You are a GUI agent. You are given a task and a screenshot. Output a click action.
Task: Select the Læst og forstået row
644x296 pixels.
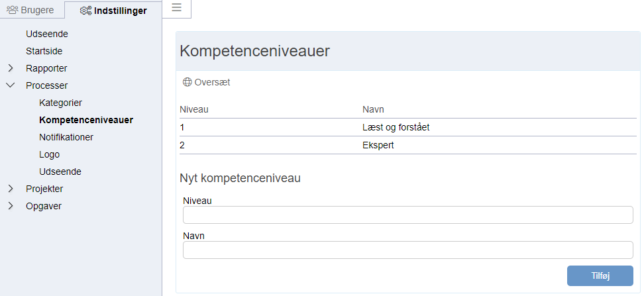pyautogui.click(x=408, y=127)
